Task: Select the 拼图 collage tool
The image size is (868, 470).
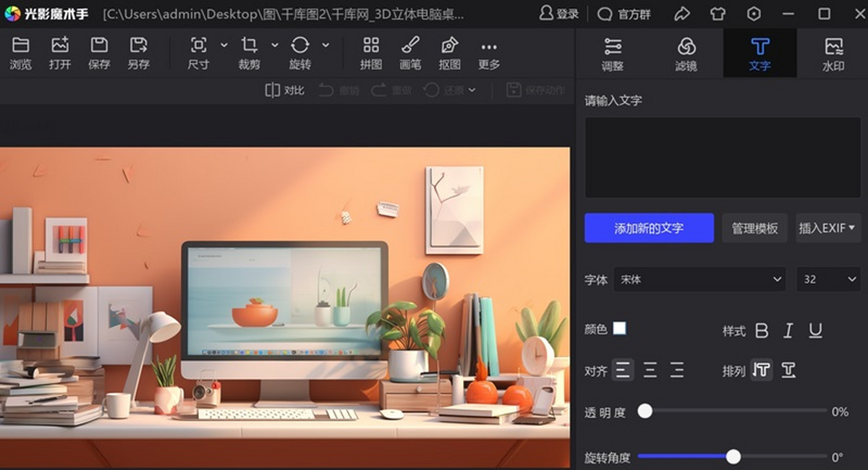Action: pyautogui.click(x=370, y=53)
